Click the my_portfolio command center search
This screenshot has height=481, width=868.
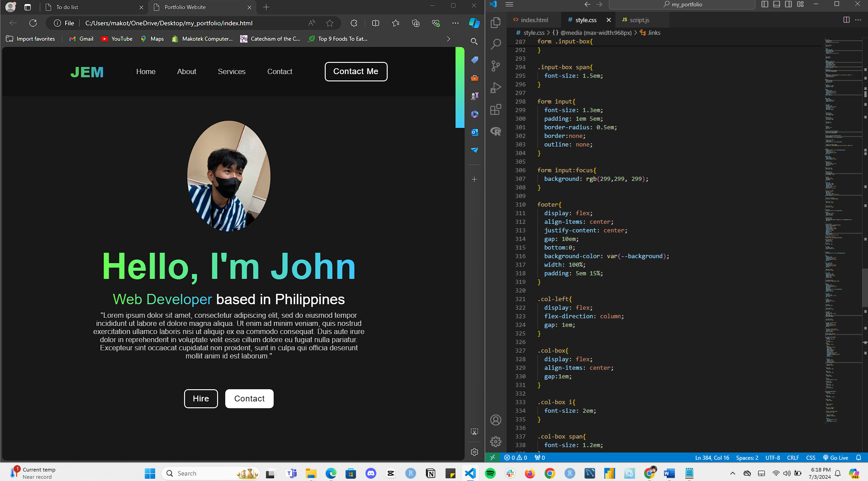(x=683, y=5)
